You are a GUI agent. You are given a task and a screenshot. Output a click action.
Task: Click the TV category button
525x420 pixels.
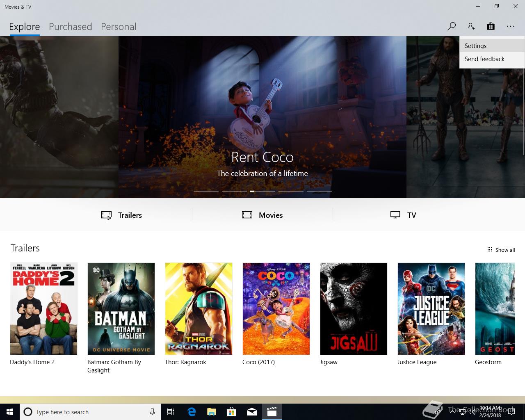[x=403, y=215]
